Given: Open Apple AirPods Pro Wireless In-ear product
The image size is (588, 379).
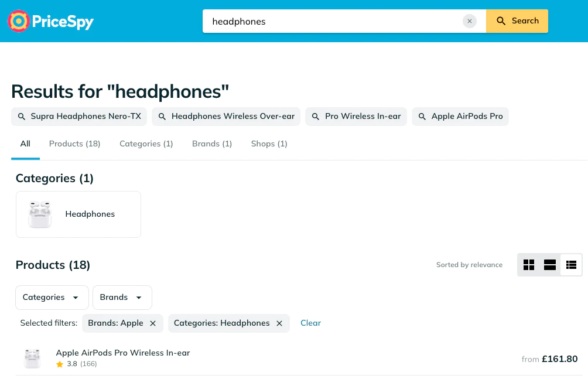Looking at the screenshot, I should [123, 353].
